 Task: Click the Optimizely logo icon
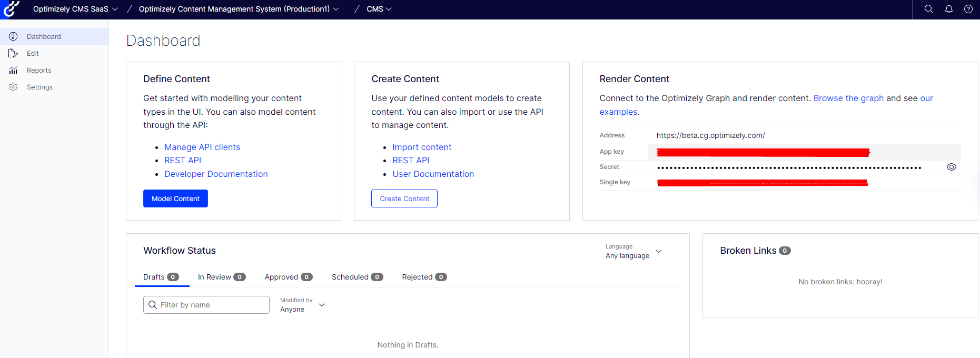(11, 9)
